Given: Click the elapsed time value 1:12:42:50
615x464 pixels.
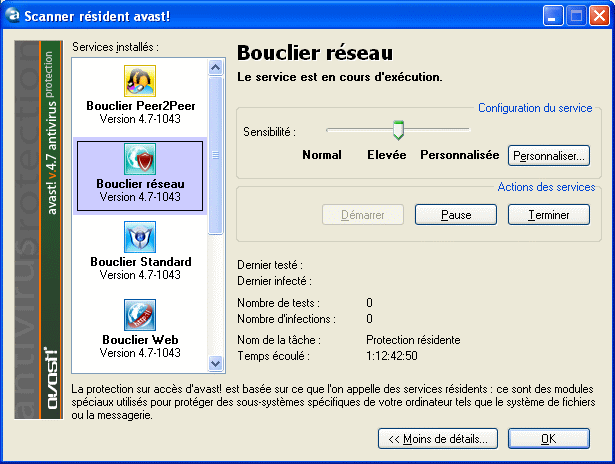Looking at the screenshot, I should pyautogui.click(x=391, y=356).
